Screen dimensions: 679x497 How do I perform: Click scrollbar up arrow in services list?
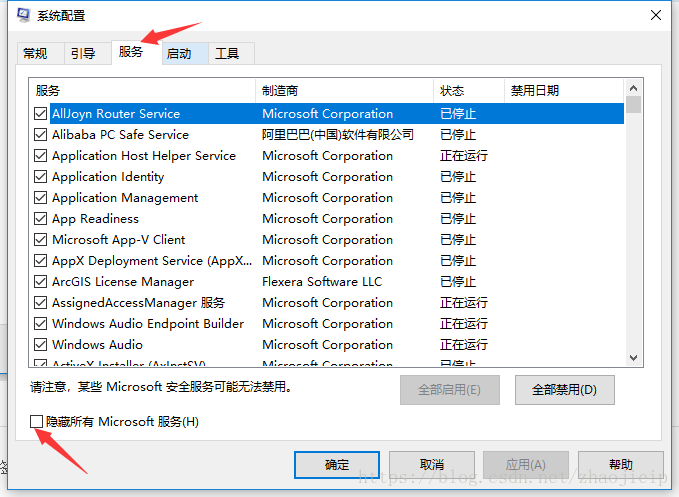click(634, 88)
